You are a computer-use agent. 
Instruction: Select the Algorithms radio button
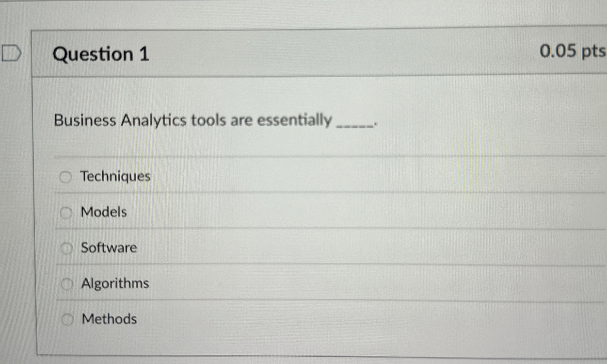tap(67, 284)
